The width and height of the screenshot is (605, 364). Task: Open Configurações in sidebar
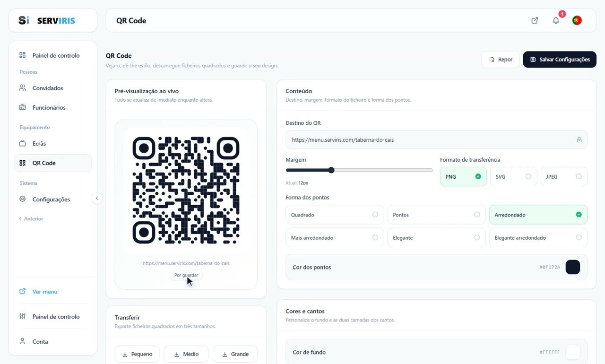(x=53, y=199)
